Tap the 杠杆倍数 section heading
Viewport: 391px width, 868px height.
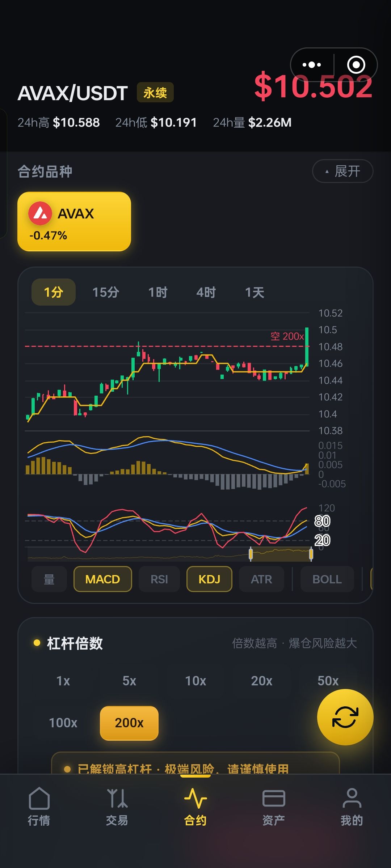coord(75,643)
